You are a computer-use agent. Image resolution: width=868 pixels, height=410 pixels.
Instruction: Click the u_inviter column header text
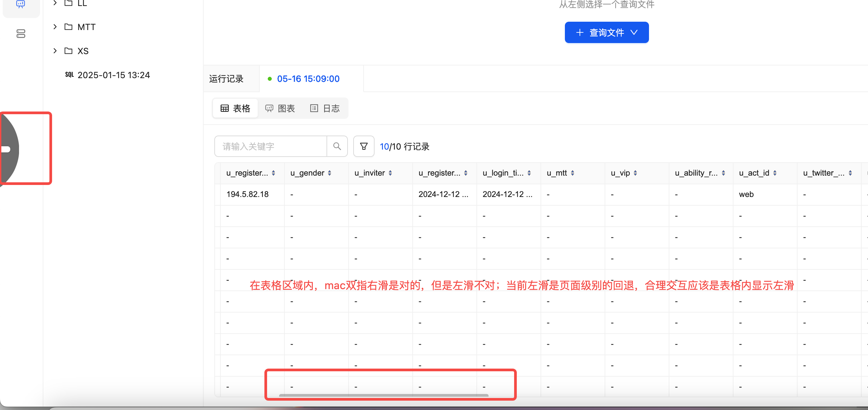[369, 173]
